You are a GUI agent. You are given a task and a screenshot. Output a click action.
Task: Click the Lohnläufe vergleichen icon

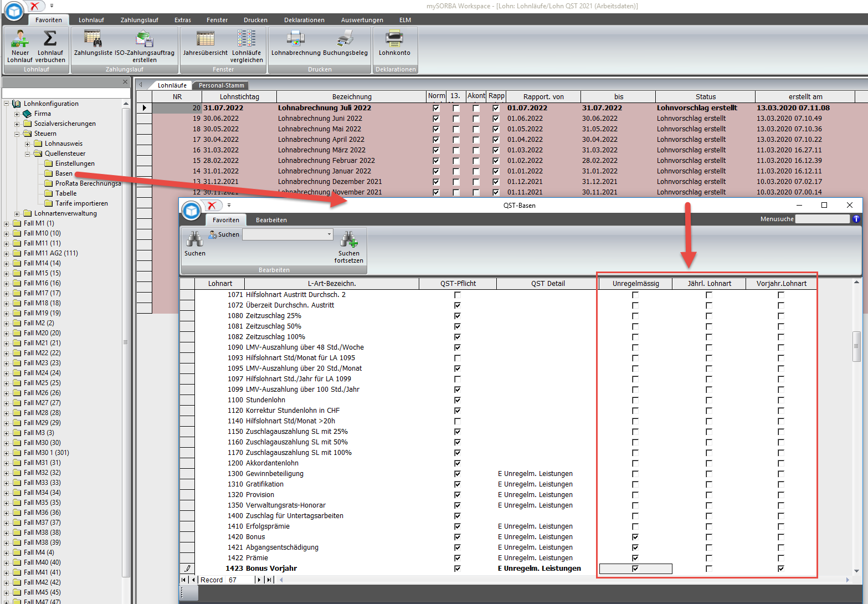246,40
